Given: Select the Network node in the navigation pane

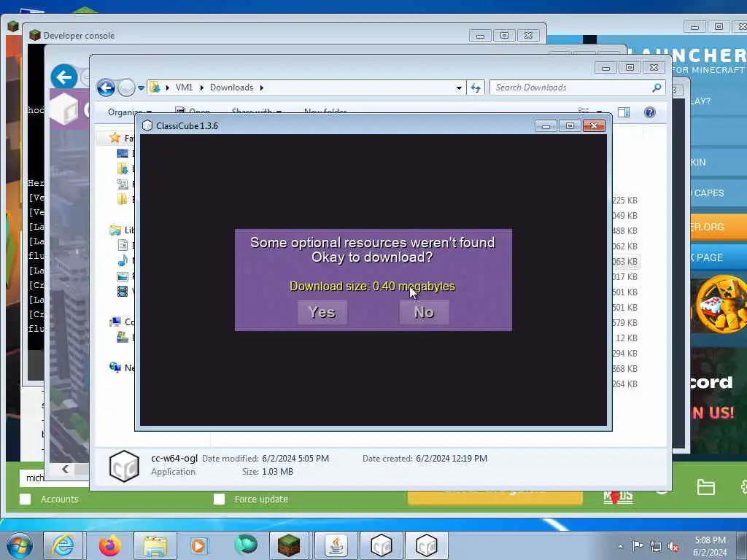Looking at the screenshot, I should pos(122,367).
